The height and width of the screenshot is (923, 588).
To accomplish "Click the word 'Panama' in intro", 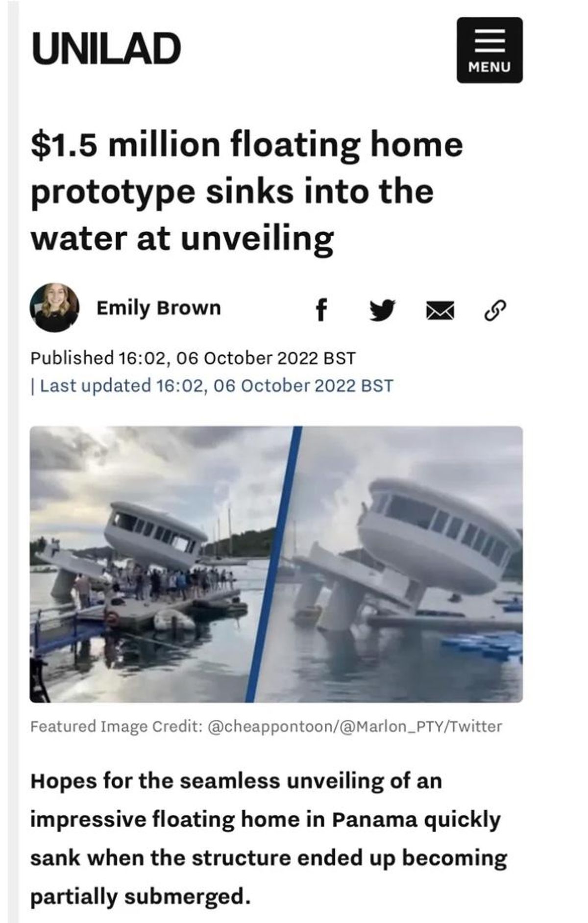I will tap(374, 820).
